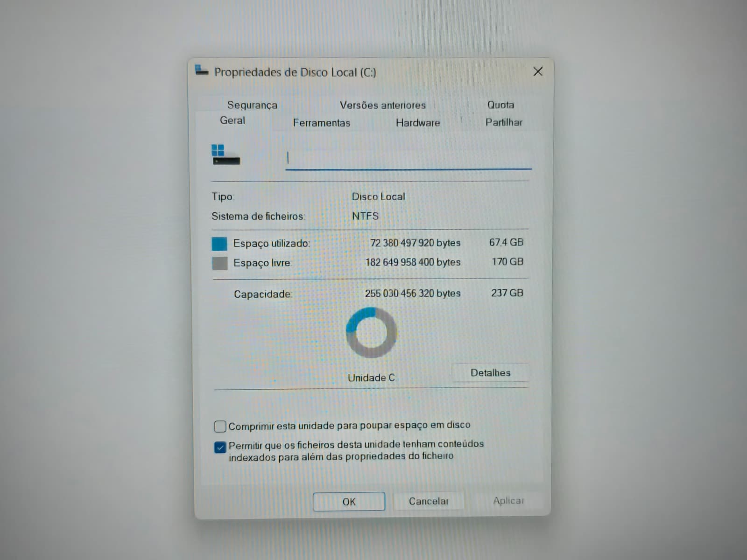Viewport: 747px width, 560px height.
Task: Click the 'Capacidade:' label
Action: coord(263,294)
